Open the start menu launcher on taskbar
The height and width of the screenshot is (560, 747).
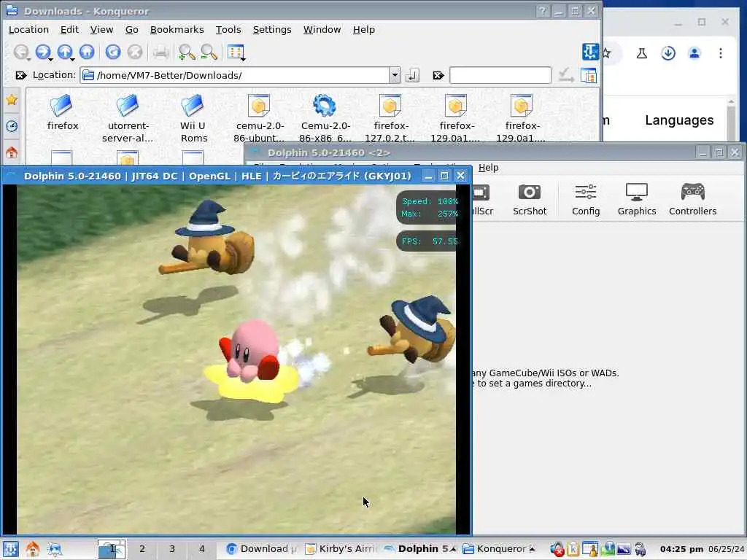[x=11, y=549]
